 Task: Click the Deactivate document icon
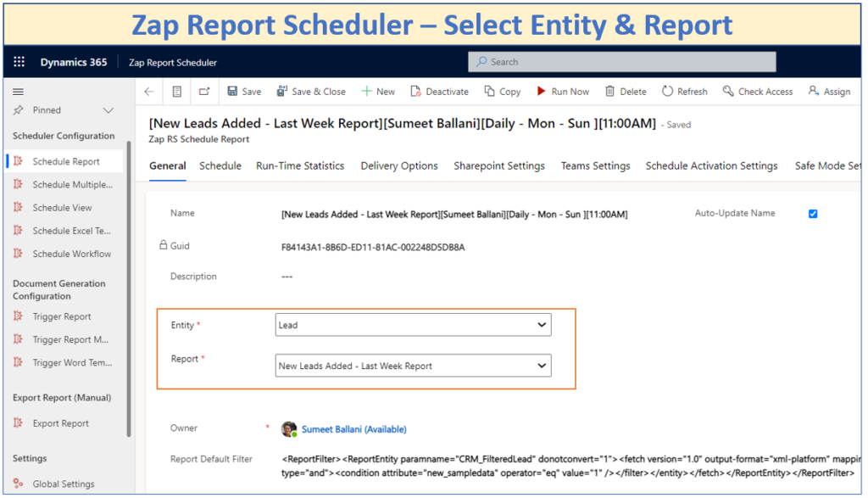click(415, 92)
